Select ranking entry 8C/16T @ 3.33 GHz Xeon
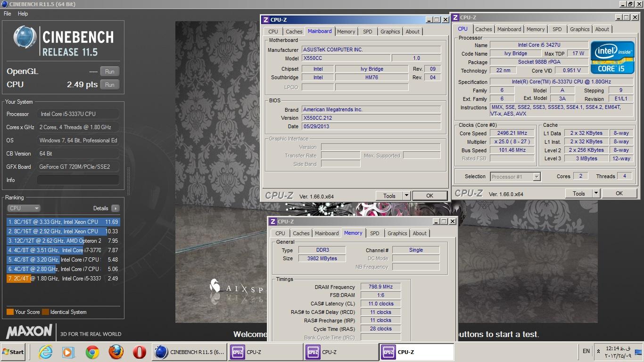The image size is (644, 362). [63, 222]
